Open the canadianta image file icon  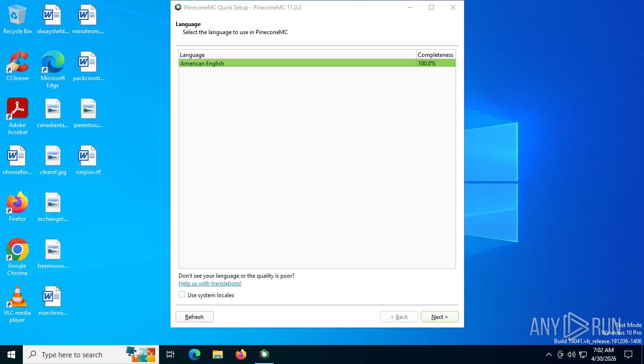[x=53, y=114]
